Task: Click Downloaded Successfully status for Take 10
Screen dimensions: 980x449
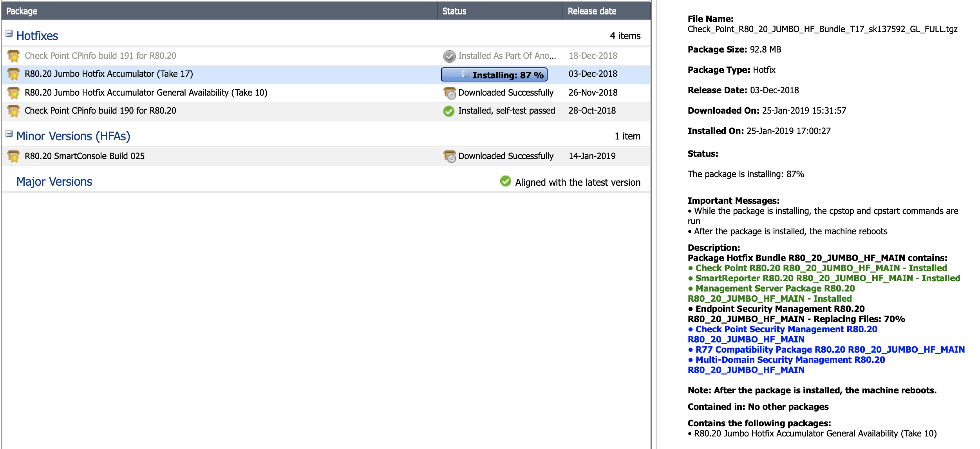Action: (x=506, y=92)
